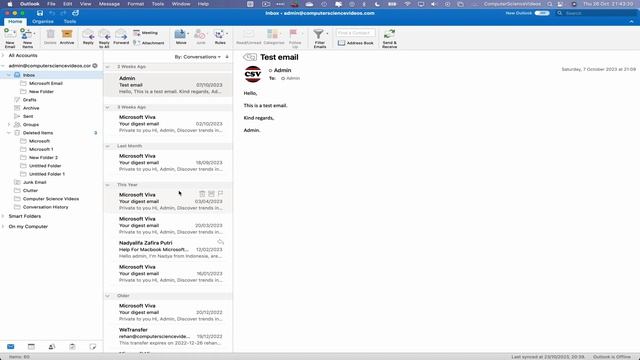Click the Wi-Fi icon in macOS menu bar
Viewport: 640px width, 360px height.
coord(407,4)
